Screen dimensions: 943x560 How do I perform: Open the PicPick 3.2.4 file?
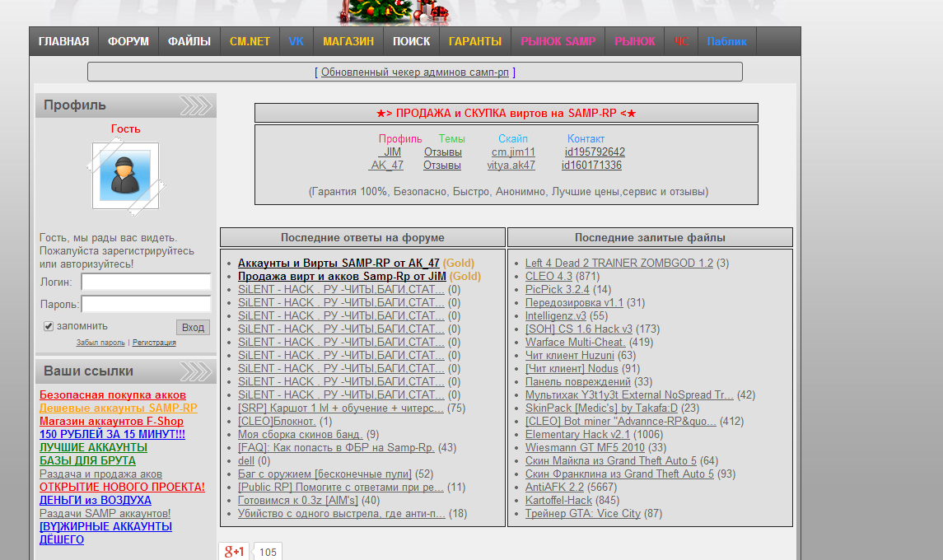click(x=558, y=289)
